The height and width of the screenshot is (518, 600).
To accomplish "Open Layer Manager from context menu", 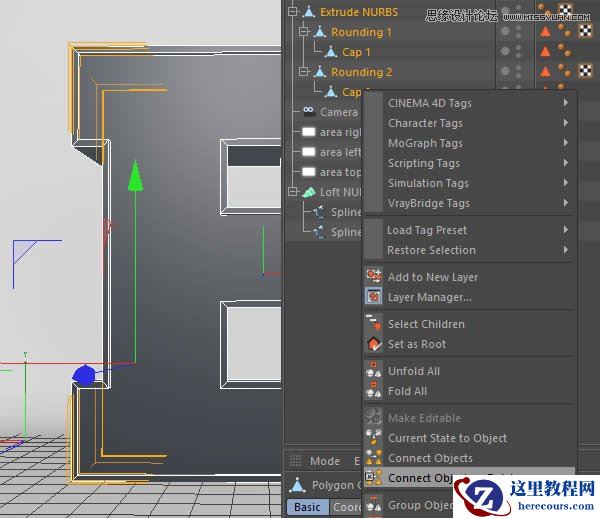I will pos(469,296).
